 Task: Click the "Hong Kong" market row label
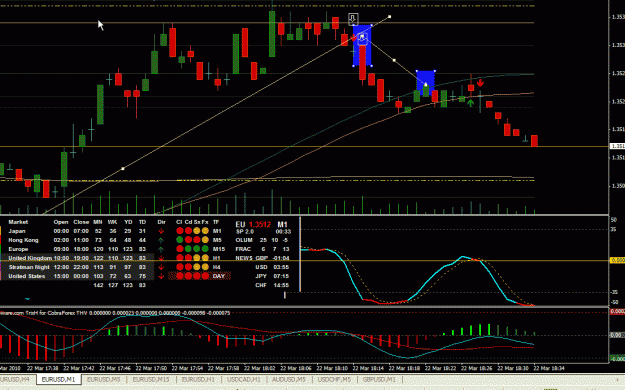coord(24,240)
